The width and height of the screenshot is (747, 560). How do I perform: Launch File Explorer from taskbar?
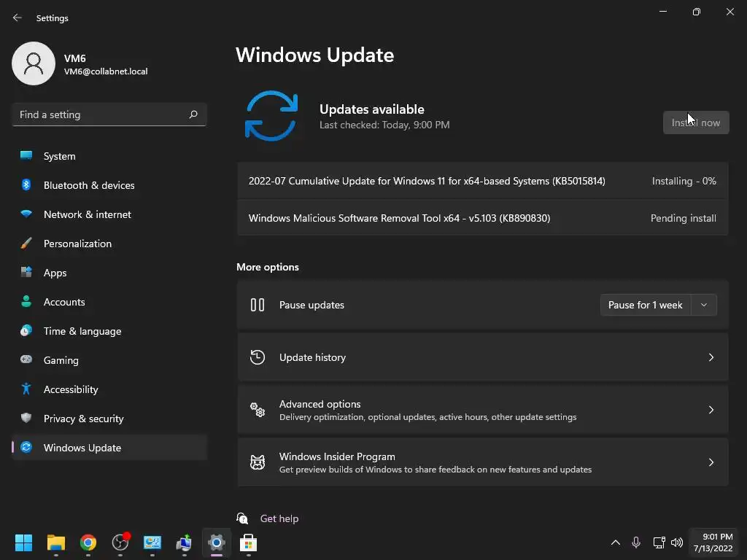tap(55, 542)
